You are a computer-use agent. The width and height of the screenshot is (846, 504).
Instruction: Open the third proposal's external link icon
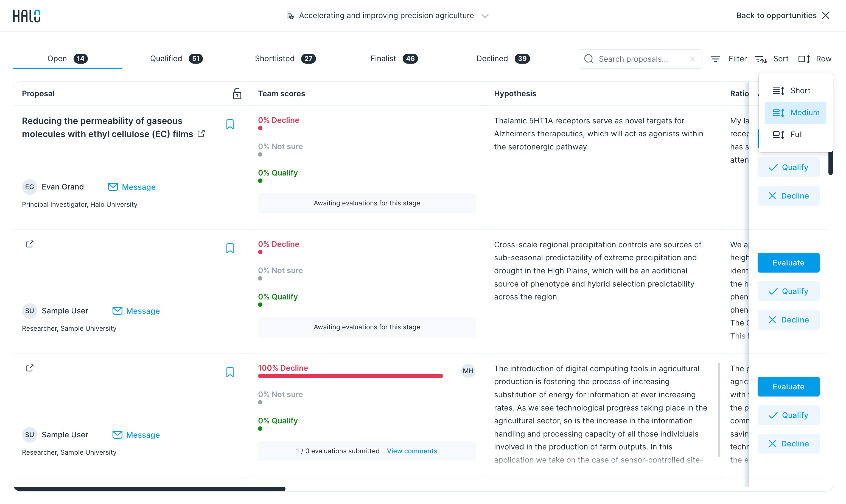(30, 368)
